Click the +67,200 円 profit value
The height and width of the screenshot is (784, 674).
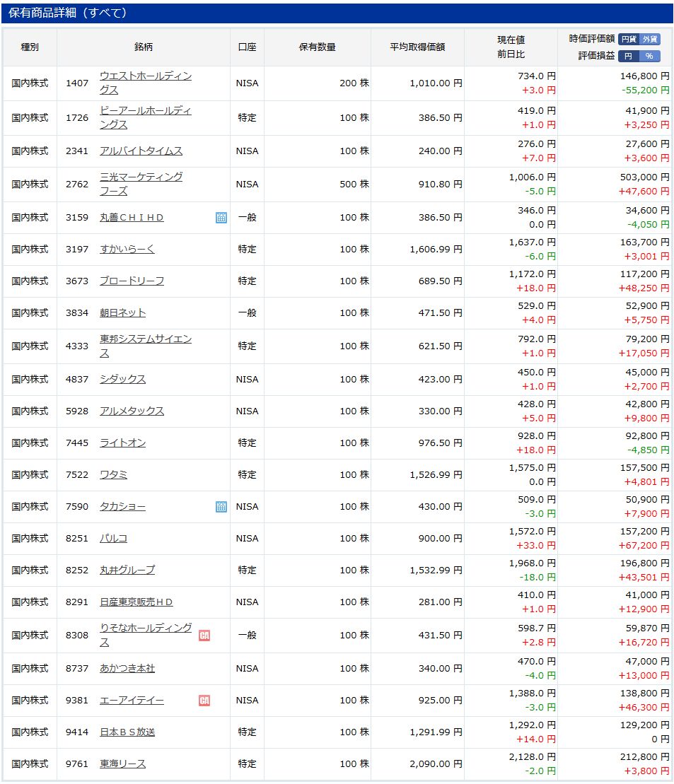[x=644, y=546]
